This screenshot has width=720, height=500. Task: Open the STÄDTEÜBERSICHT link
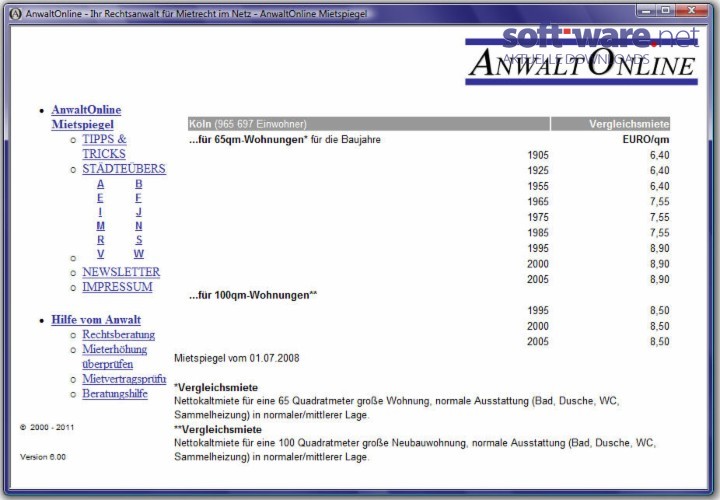tap(124, 169)
